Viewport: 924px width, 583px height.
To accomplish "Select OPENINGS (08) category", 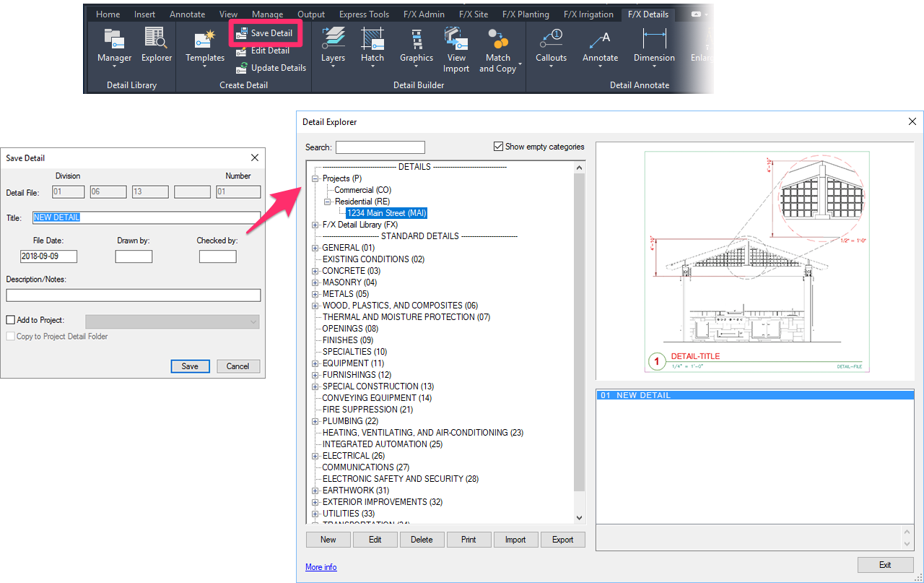I will pyautogui.click(x=350, y=329).
